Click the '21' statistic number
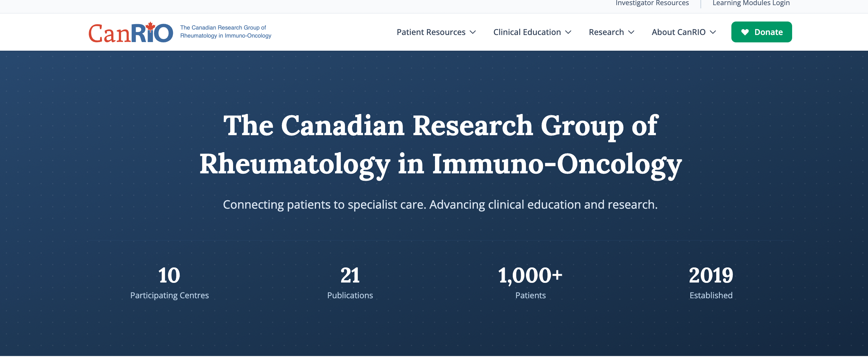The width and height of the screenshot is (868, 357). click(x=350, y=275)
